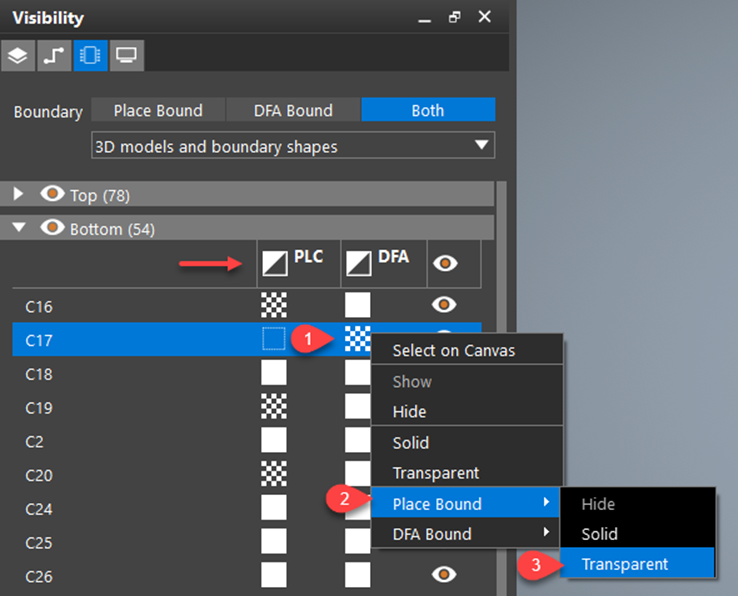This screenshot has width=738, height=596.
Task: Toggle visibility eye for C26
Action: point(444,574)
